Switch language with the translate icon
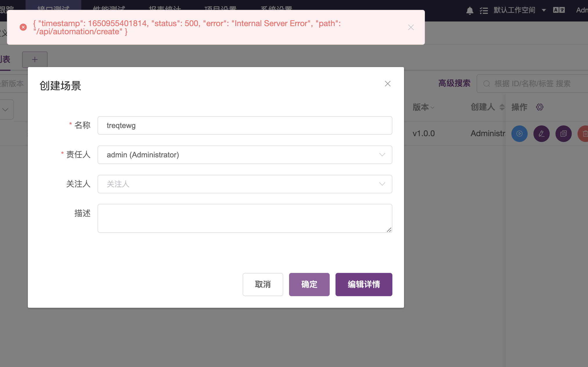This screenshot has height=367, width=588. tap(559, 10)
